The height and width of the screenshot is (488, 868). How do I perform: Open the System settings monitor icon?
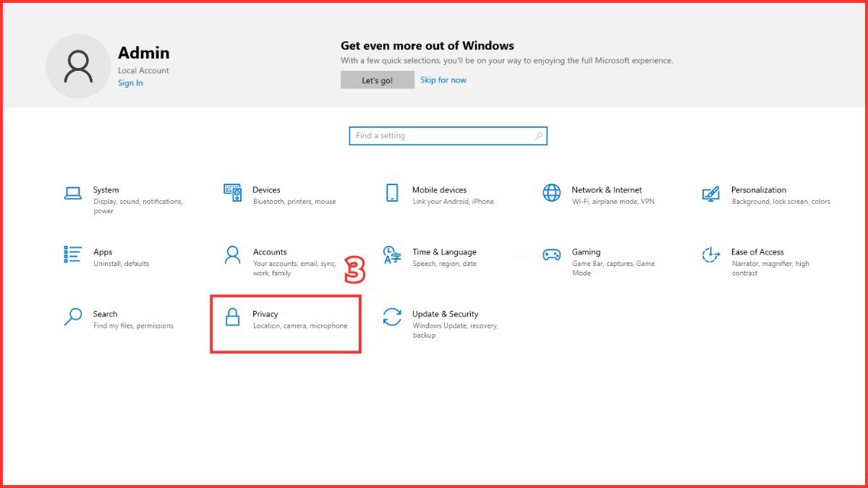coord(73,193)
